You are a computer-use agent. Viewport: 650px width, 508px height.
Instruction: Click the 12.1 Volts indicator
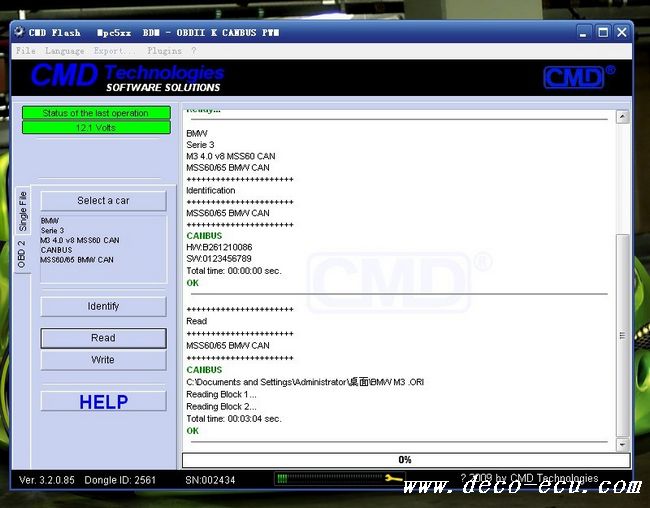pyautogui.click(x=96, y=127)
